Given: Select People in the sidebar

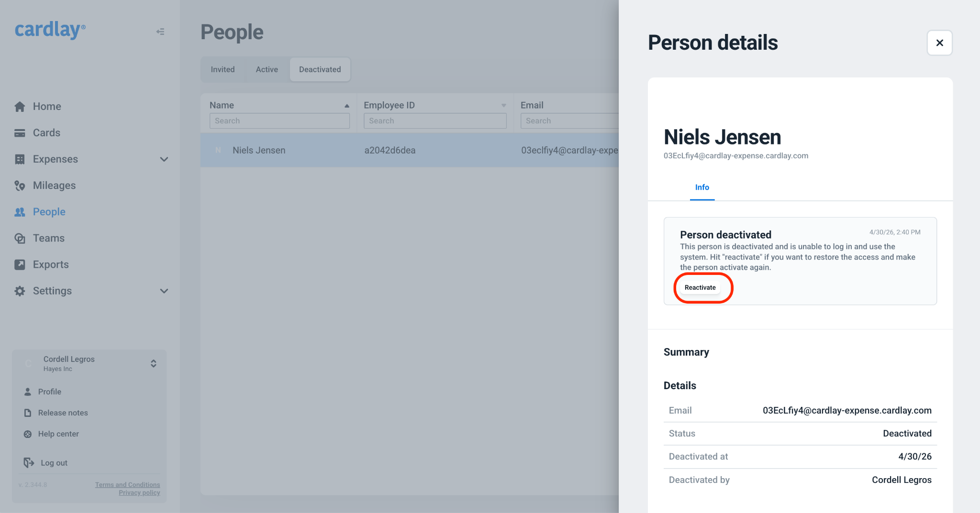Looking at the screenshot, I should pyautogui.click(x=49, y=212).
